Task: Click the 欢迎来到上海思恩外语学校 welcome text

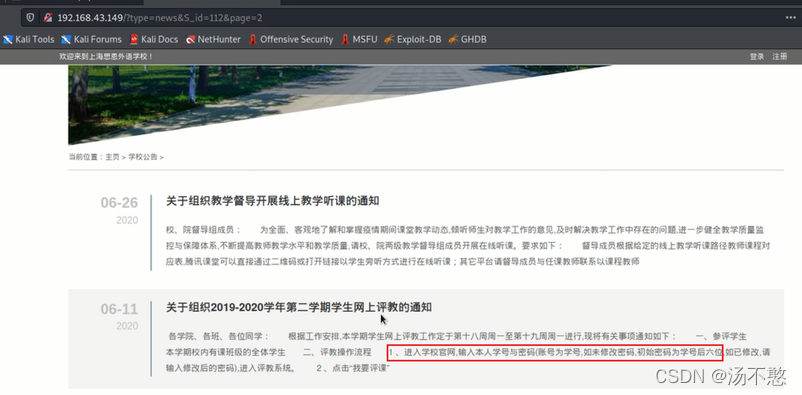Action: tap(106, 56)
